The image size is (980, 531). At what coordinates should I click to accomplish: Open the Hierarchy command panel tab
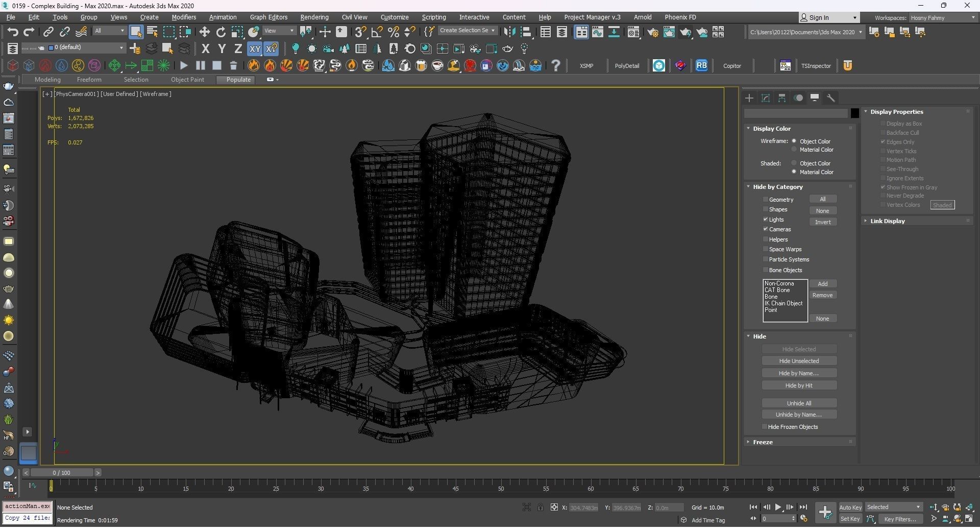click(782, 98)
